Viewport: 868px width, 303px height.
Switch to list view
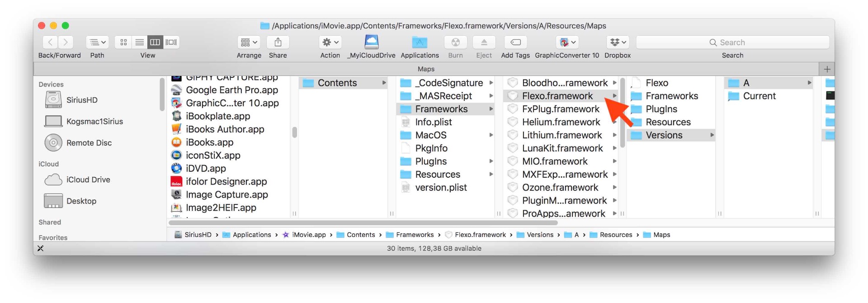pos(140,42)
